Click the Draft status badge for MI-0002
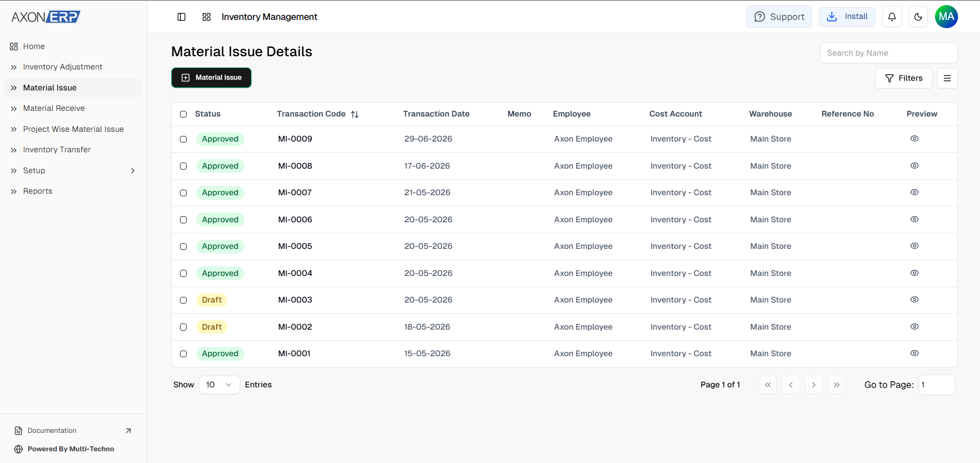This screenshot has height=463, width=980. [212, 327]
